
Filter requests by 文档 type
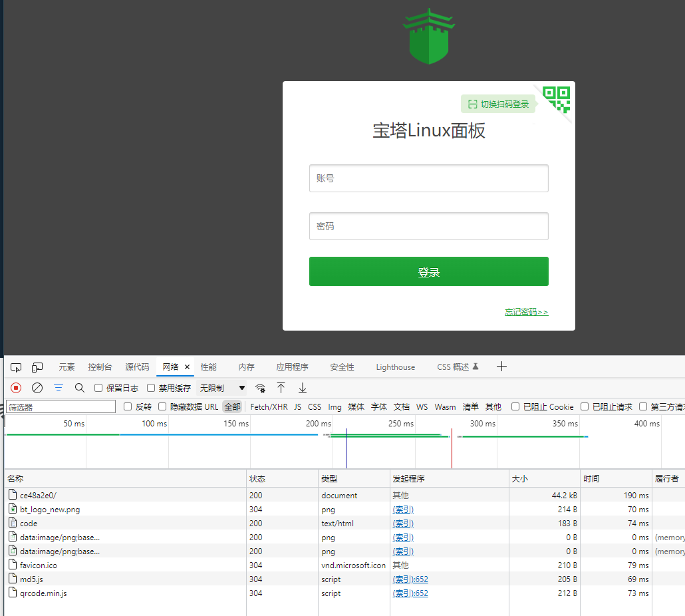point(402,406)
